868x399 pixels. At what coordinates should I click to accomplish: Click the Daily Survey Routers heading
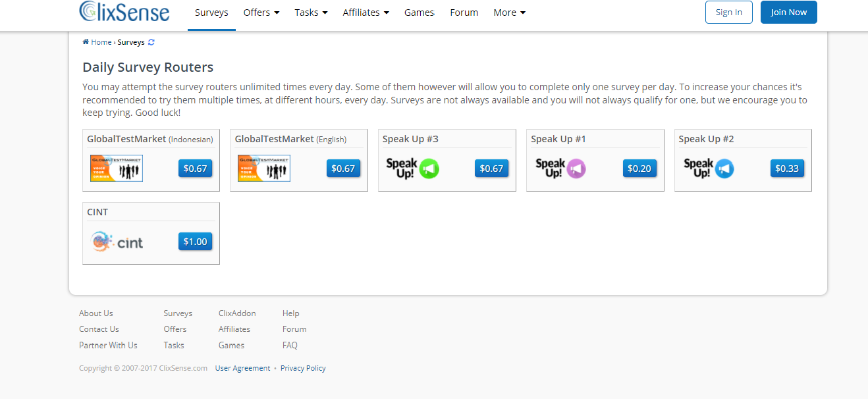[x=148, y=67]
